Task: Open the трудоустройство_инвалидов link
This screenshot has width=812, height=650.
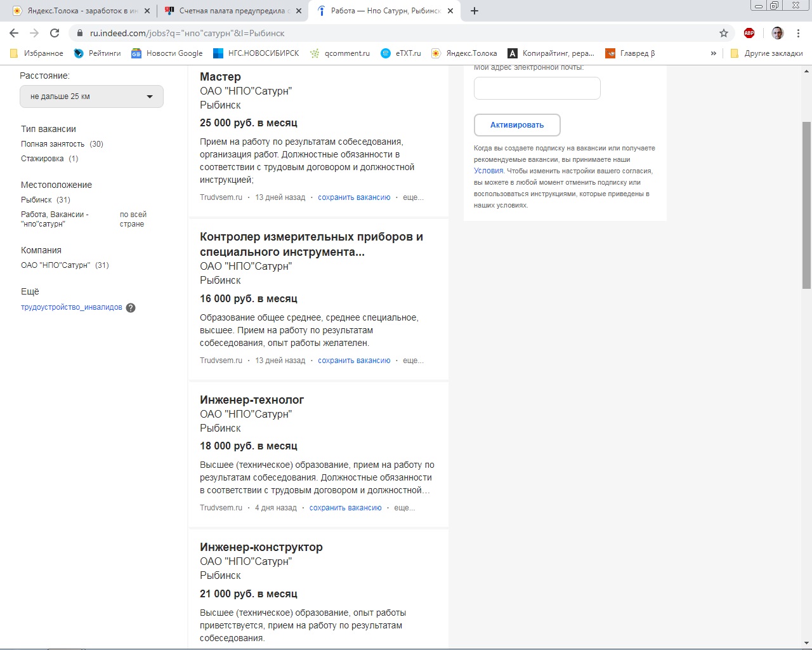Action: [x=72, y=307]
